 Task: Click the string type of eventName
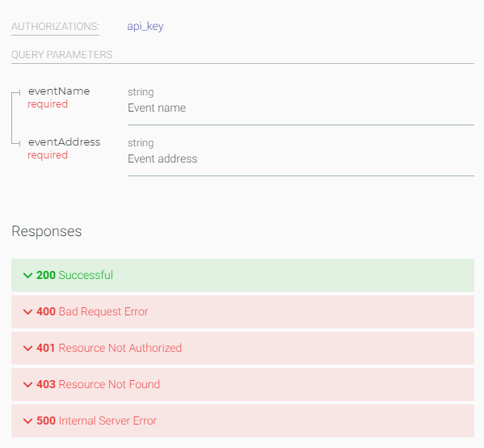click(x=141, y=92)
